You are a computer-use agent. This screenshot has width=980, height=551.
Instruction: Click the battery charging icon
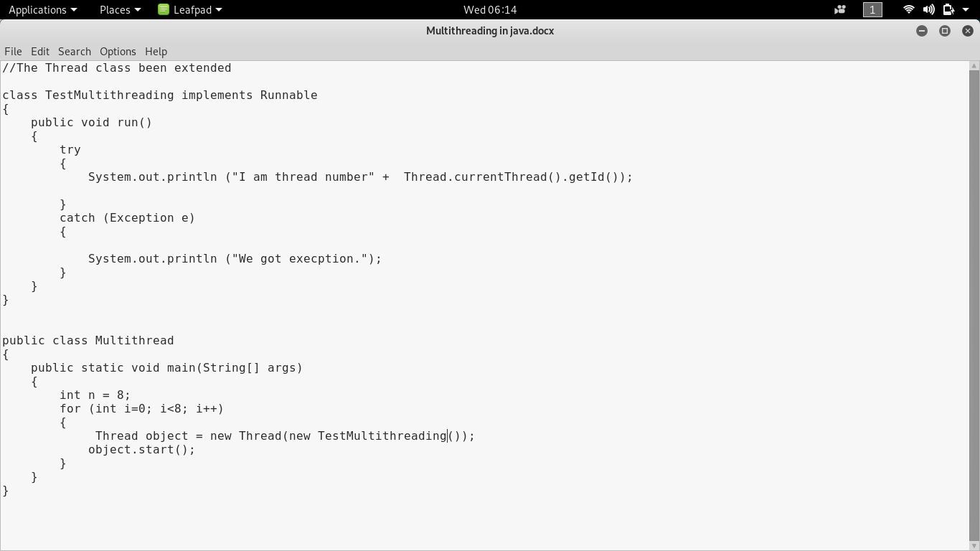pos(948,9)
